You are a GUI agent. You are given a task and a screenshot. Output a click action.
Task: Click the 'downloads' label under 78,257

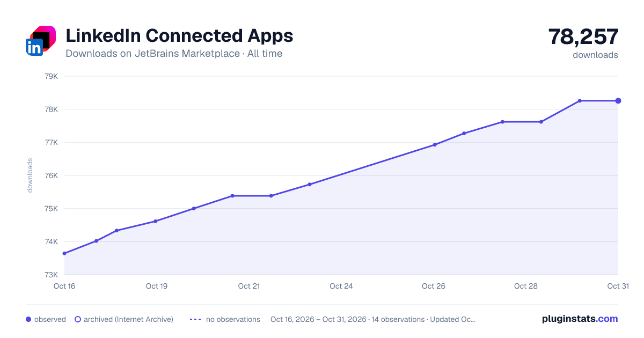pyautogui.click(x=595, y=55)
